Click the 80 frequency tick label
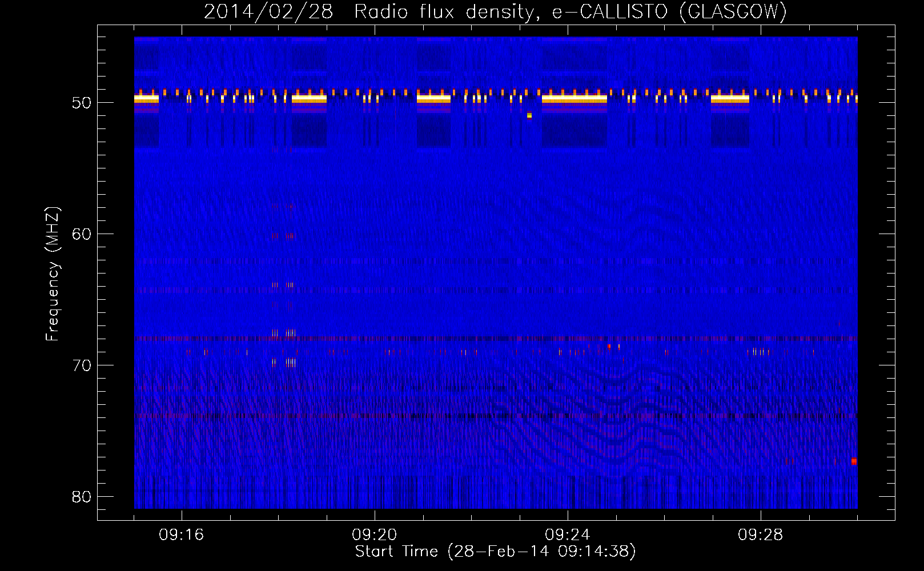The image size is (924, 571). [82, 497]
